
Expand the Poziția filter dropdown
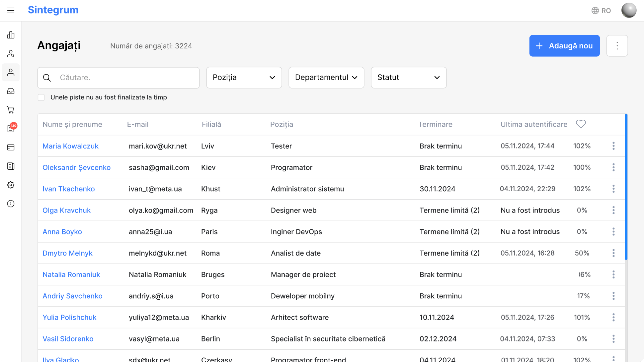click(x=244, y=78)
